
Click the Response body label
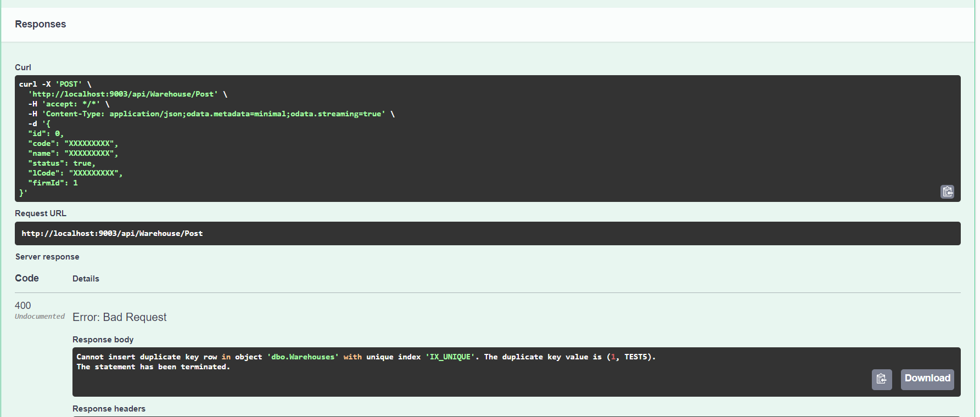click(x=103, y=340)
